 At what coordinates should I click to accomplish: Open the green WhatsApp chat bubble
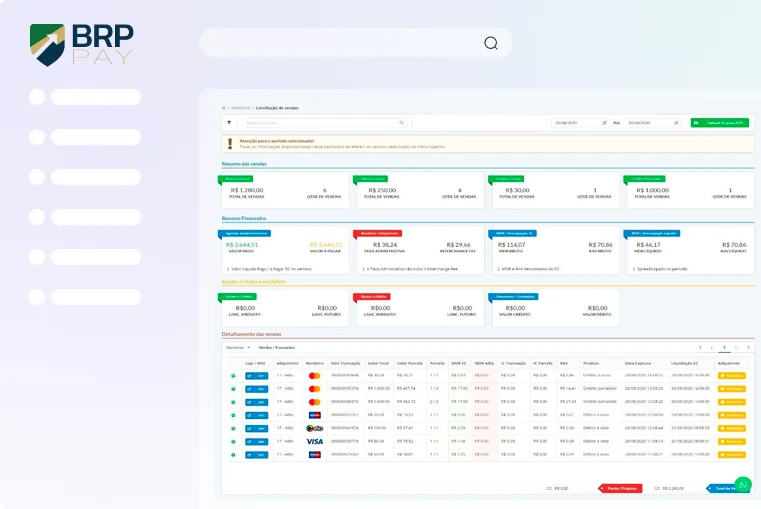coord(743,485)
